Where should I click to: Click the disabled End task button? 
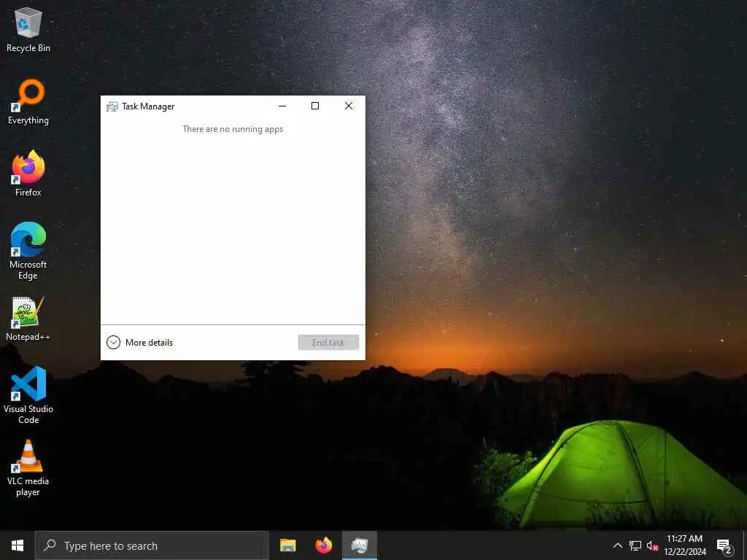pos(328,343)
